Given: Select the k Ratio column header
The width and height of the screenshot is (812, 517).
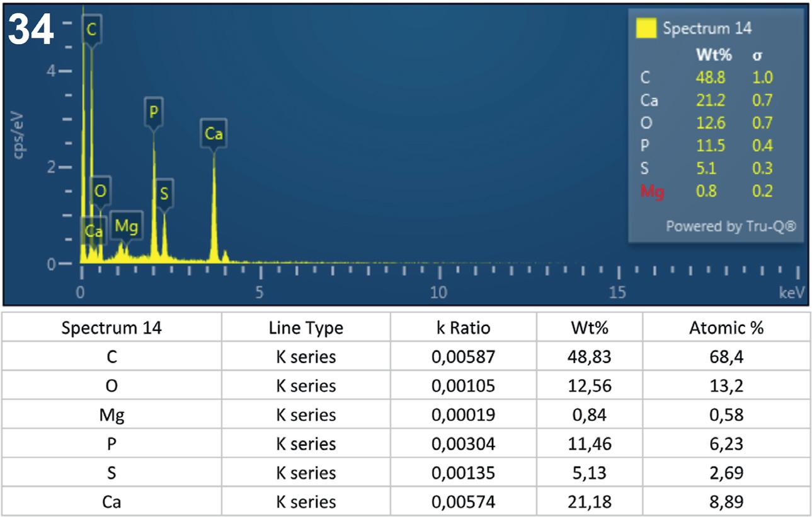Looking at the screenshot, I should coord(463,328).
